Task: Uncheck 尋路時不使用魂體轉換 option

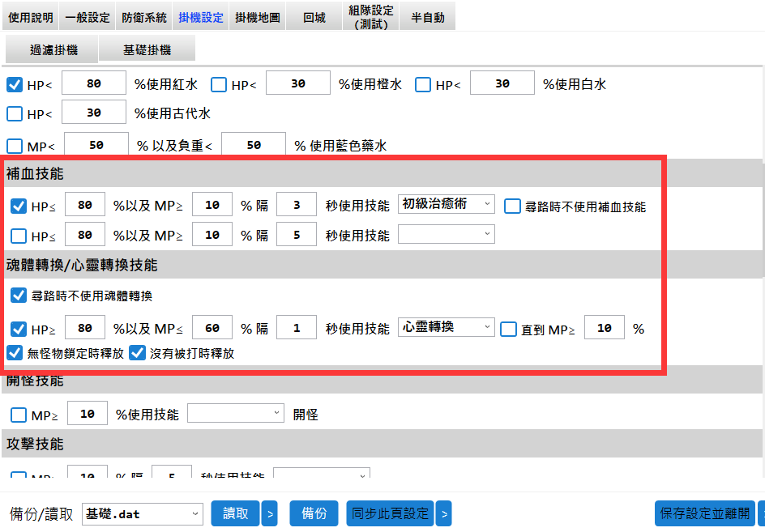Action: tap(18, 296)
